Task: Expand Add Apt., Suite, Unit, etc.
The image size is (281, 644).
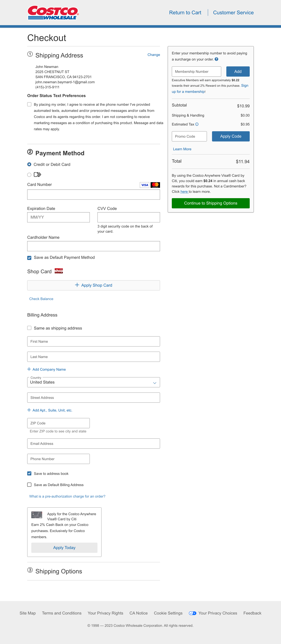Action: (x=50, y=410)
